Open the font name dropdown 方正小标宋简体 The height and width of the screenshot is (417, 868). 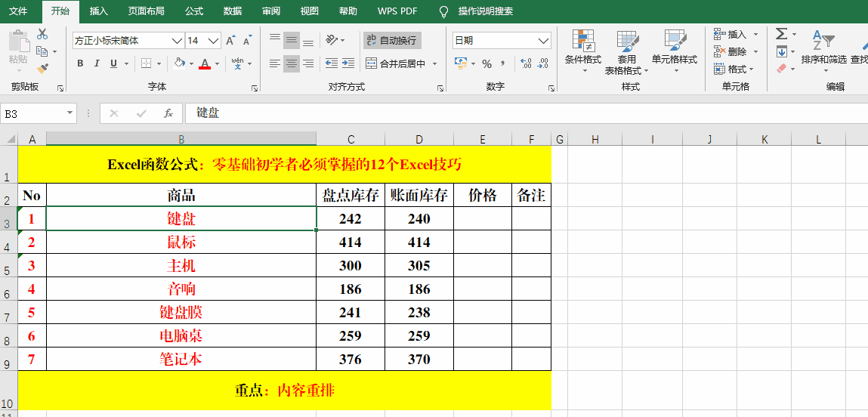[x=178, y=41]
